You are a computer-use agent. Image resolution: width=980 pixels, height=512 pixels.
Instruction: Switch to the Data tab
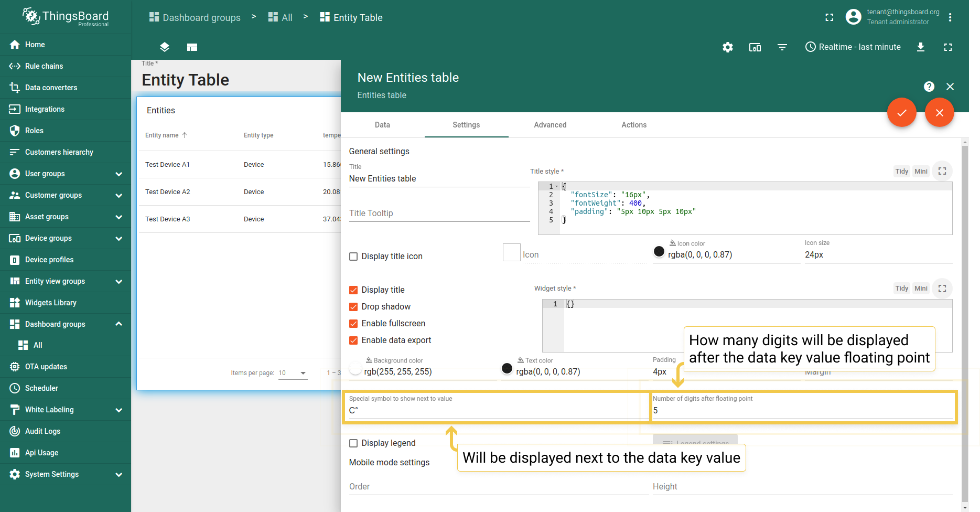point(382,125)
